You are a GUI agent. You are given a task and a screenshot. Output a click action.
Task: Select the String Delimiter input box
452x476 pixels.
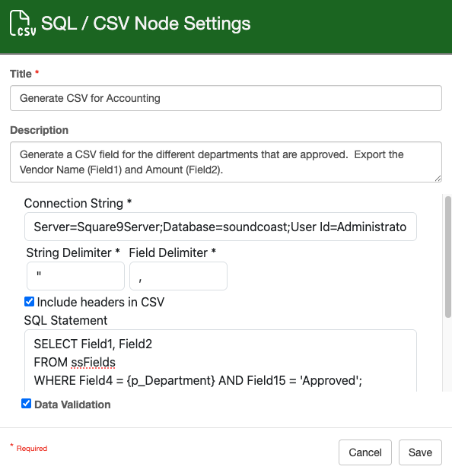(75, 276)
